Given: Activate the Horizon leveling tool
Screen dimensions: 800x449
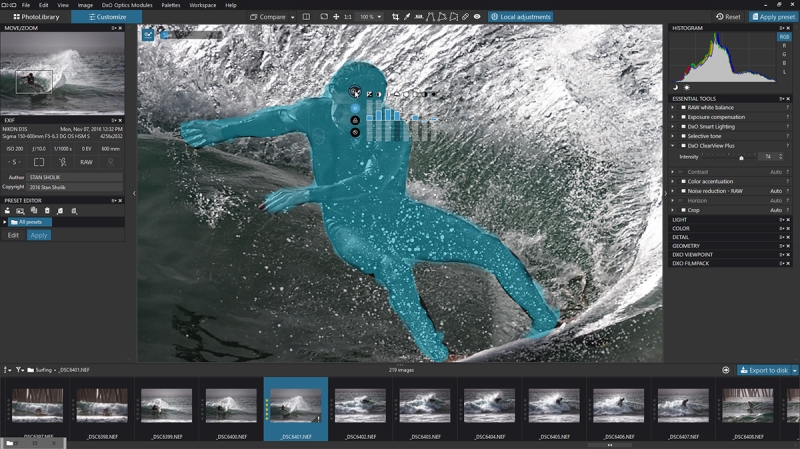Looking at the screenshot, I should click(419, 17).
